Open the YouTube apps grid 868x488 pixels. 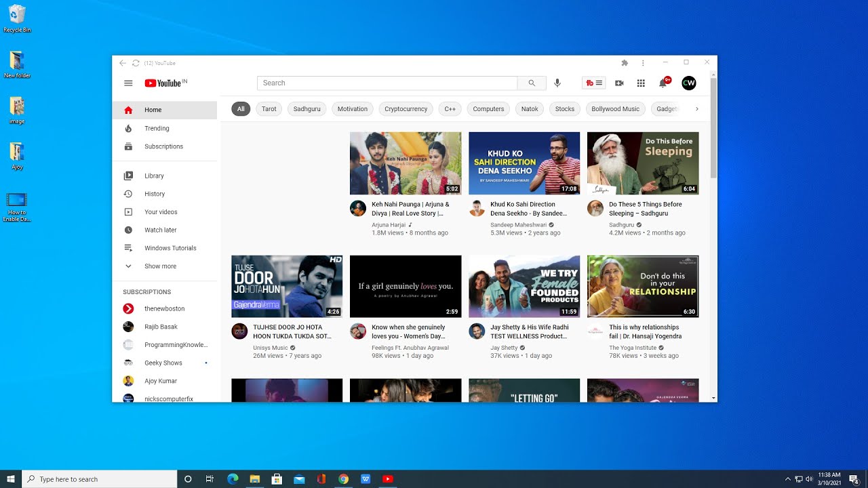tap(641, 83)
